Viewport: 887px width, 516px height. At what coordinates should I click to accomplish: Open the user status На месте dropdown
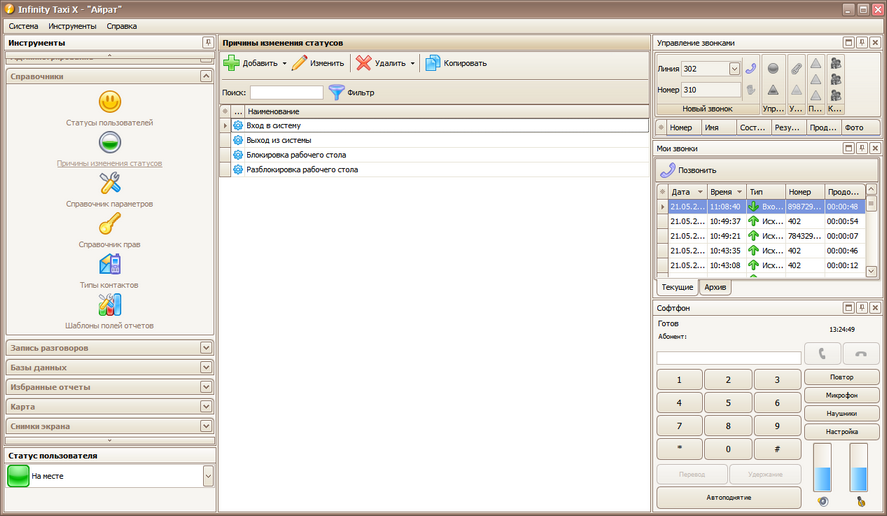(x=208, y=476)
